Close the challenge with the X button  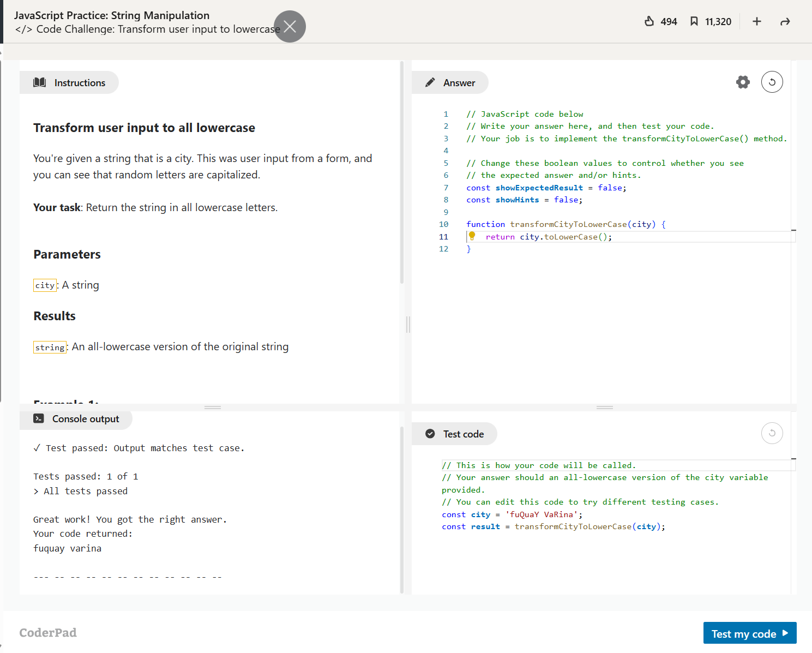(x=290, y=26)
